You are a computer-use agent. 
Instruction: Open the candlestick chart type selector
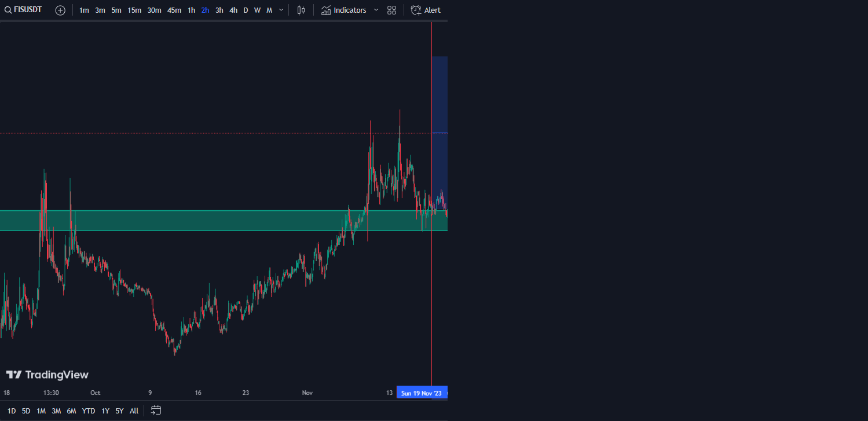tap(301, 10)
